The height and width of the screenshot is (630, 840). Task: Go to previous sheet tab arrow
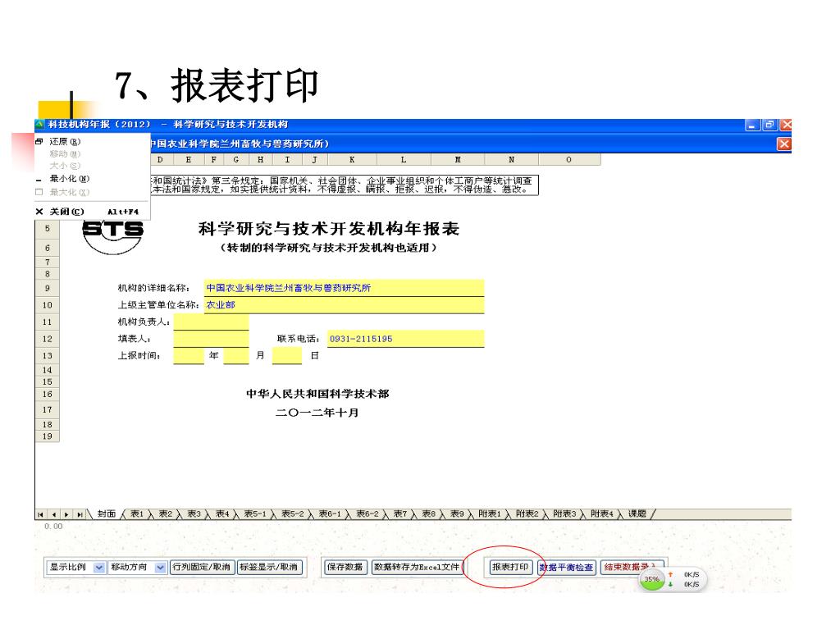(53, 514)
